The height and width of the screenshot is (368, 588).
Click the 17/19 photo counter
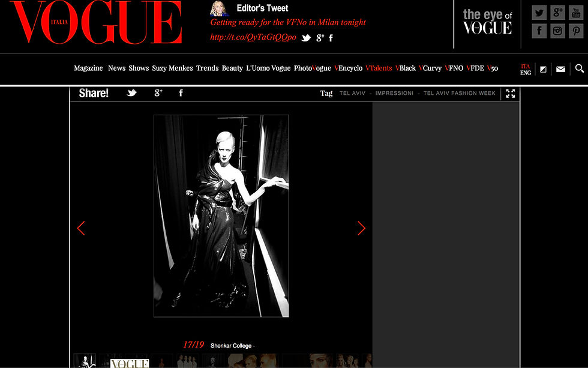193,345
